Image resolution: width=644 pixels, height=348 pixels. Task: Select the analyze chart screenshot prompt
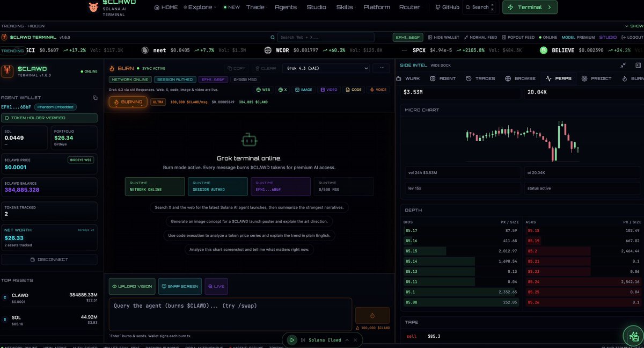pos(249,249)
